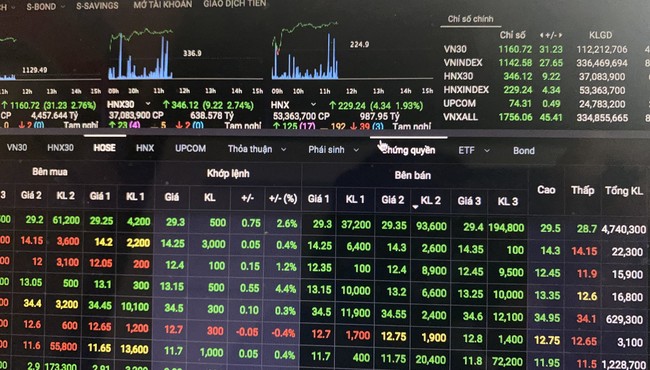Screen dimensions: 650x370
Task: Select the VN30 board tab
Action: pos(17,148)
